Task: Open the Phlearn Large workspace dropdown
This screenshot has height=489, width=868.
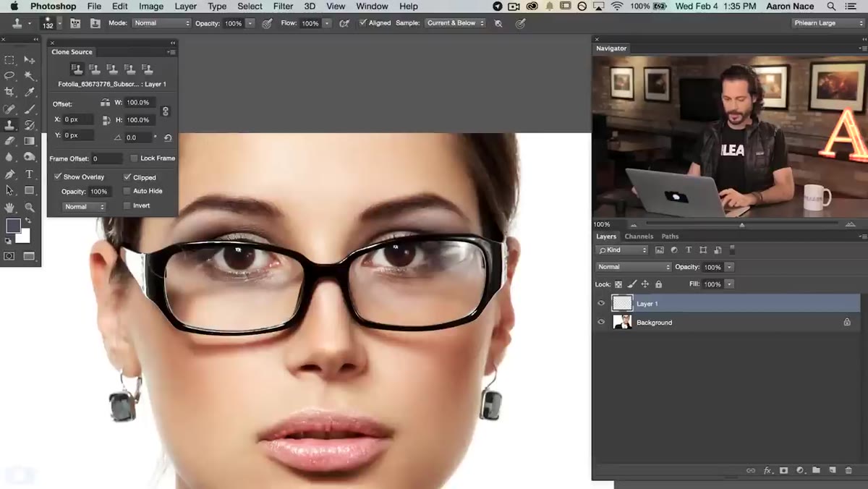Action: pos(828,23)
